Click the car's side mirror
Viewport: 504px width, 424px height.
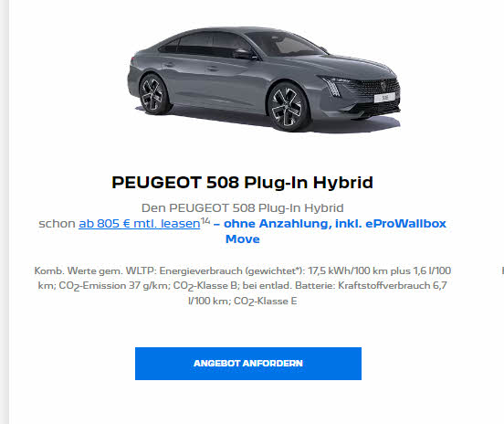[244, 54]
